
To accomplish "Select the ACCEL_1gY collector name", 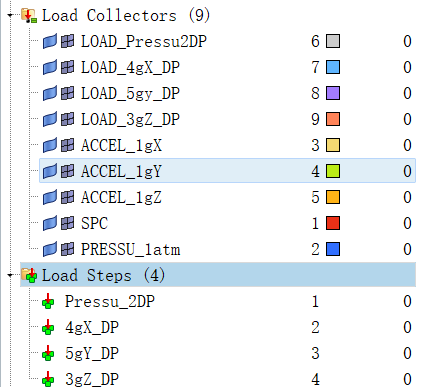I will click(121, 172).
